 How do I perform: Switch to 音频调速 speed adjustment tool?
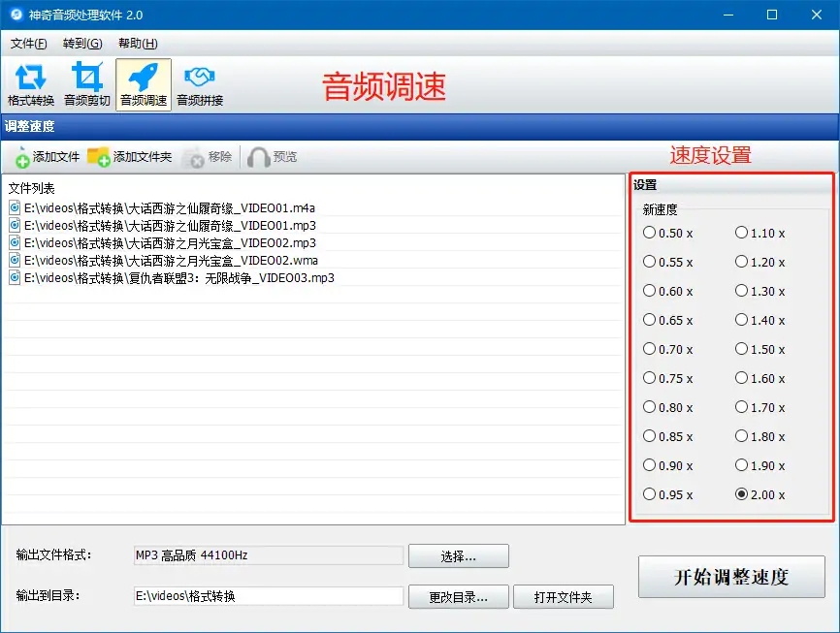[x=144, y=84]
